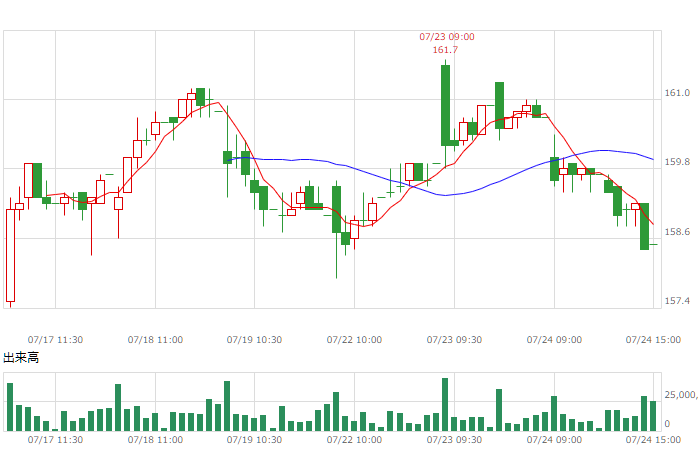Click 07/19 10:30 label under the volume chart
This screenshot has width=698, height=450.
pyautogui.click(x=254, y=440)
